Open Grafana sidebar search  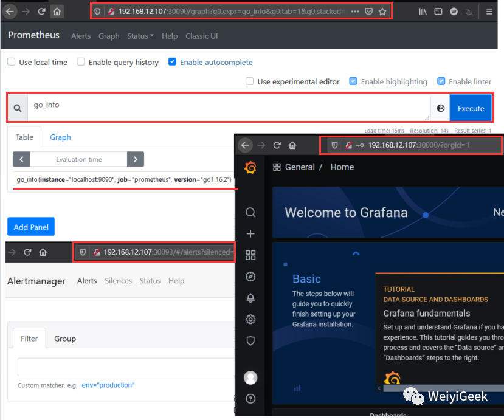pos(250,212)
